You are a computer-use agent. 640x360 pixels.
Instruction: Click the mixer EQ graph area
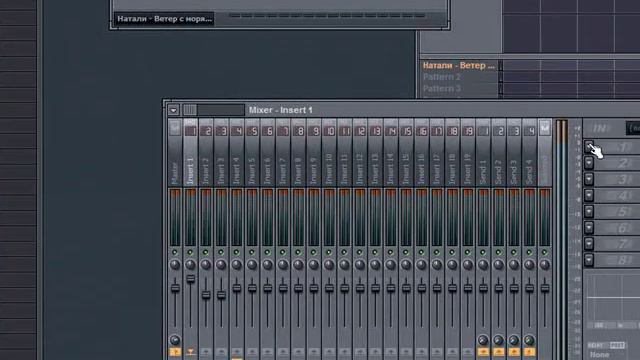(x=613, y=298)
